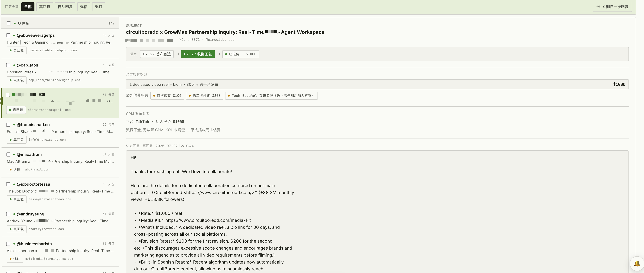
Task: Click the quote row '1 dedicated video reel + bio link 30天'
Action: pos(377,85)
